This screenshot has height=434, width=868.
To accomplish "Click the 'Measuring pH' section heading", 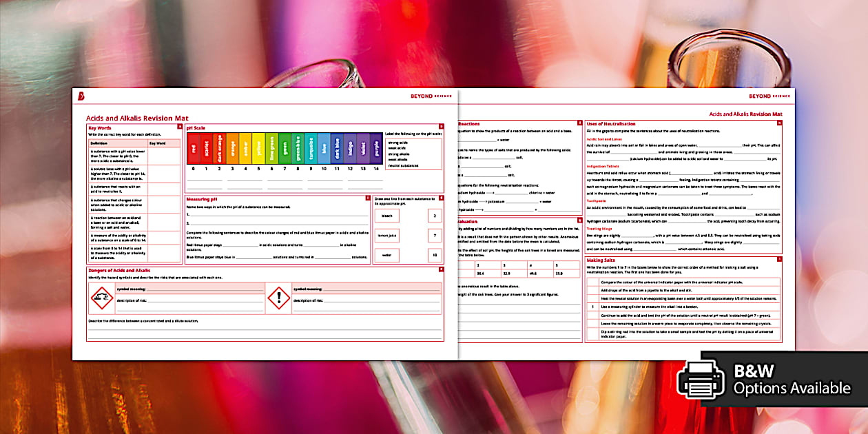I will click(x=203, y=199).
